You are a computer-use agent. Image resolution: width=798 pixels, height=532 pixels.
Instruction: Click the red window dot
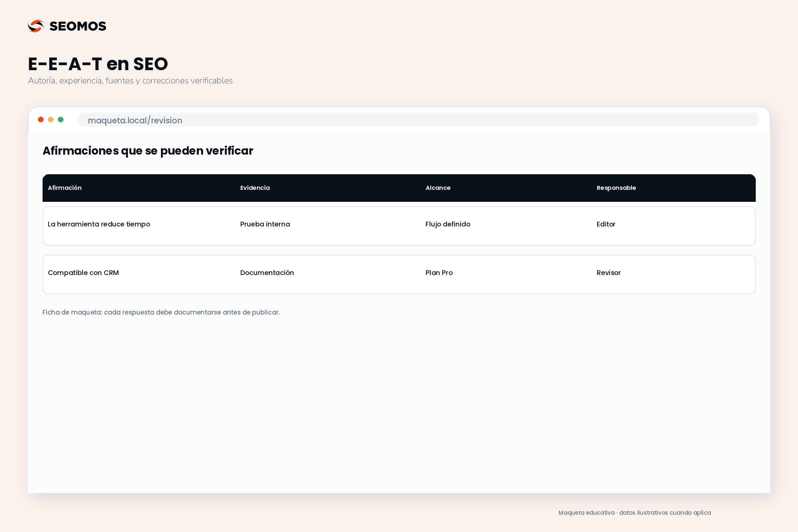click(x=41, y=119)
